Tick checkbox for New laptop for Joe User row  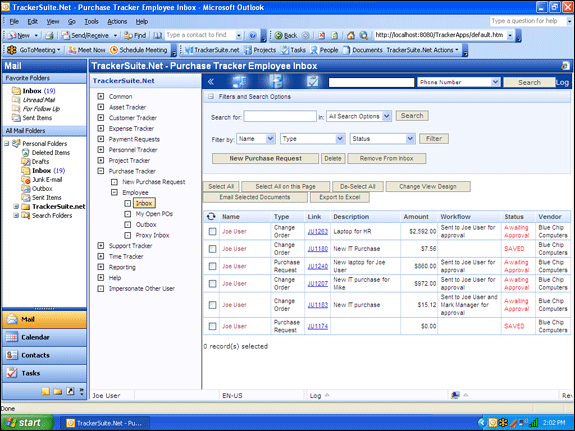(212, 266)
